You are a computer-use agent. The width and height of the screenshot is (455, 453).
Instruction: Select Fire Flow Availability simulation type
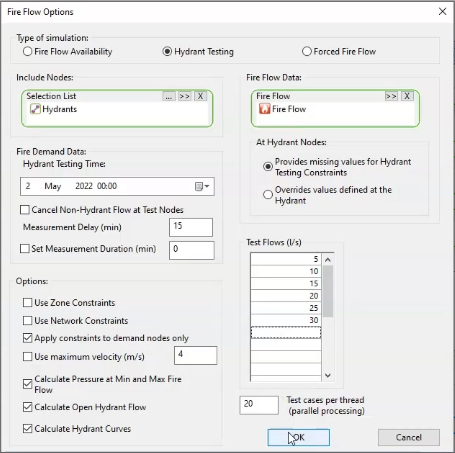tap(28, 51)
